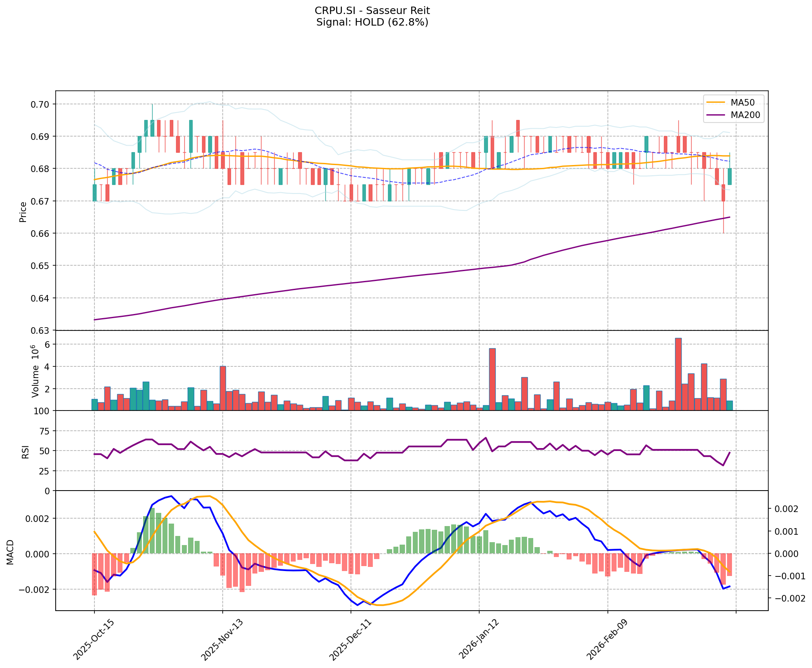Click the 2025-Dec-11 date axis label
The width and height of the screenshot is (812, 668).
pos(350,640)
